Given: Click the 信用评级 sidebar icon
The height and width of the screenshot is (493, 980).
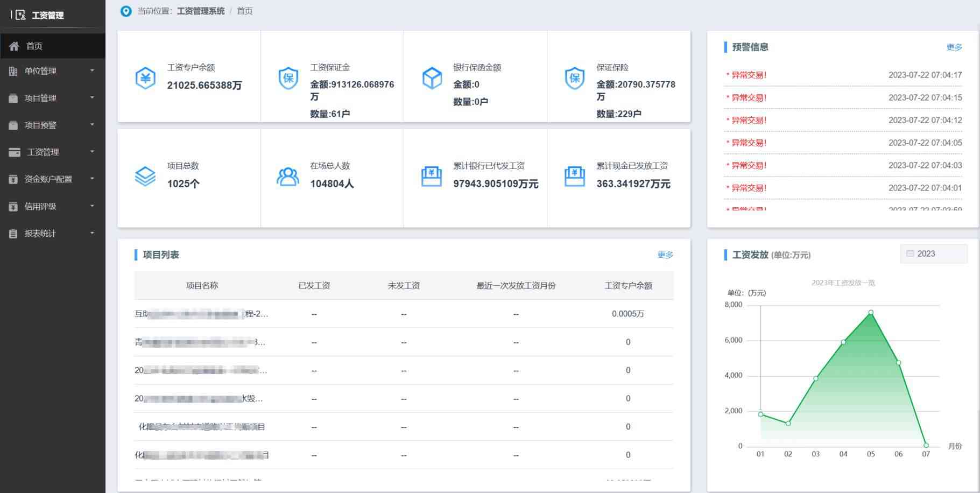Looking at the screenshot, I should click(x=13, y=206).
